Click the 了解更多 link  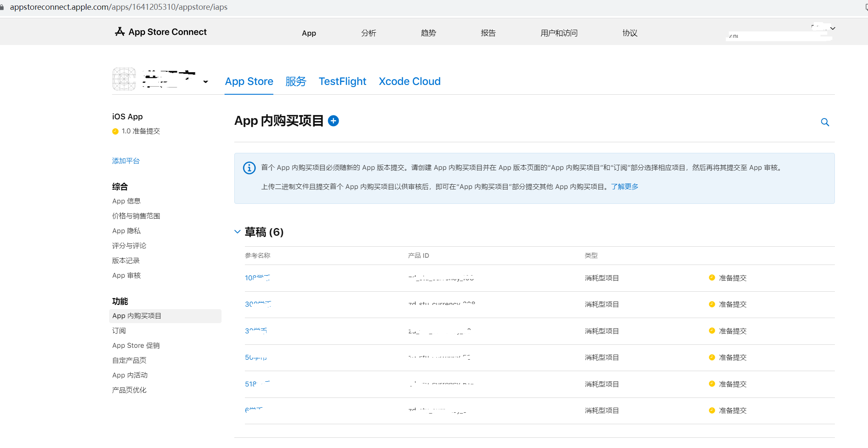pyautogui.click(x=624, y=187)
